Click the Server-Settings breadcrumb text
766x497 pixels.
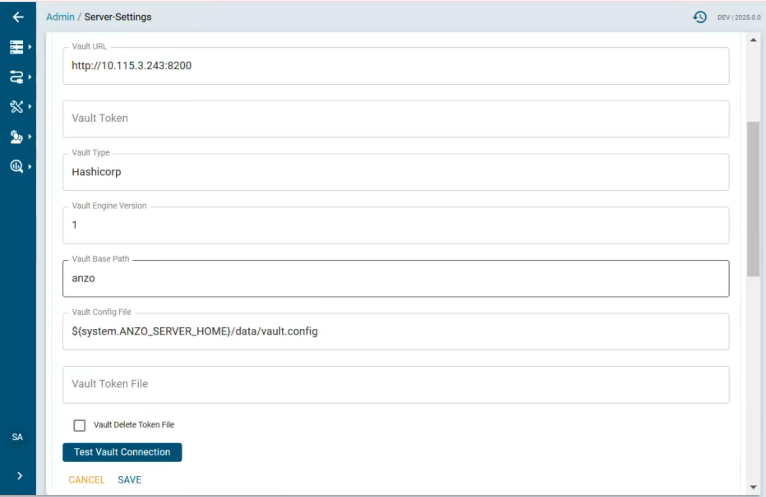coord(118,17)
